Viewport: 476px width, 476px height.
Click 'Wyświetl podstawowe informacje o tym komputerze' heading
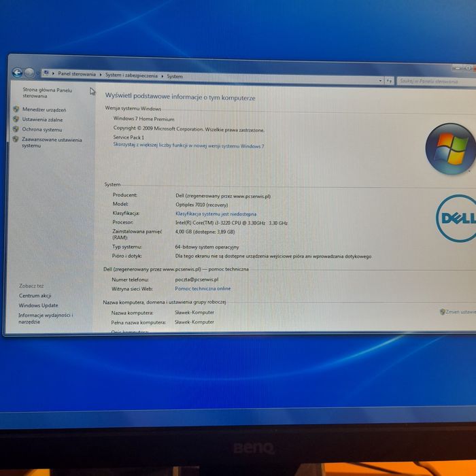pyautogui.click(x=180, y=97)
